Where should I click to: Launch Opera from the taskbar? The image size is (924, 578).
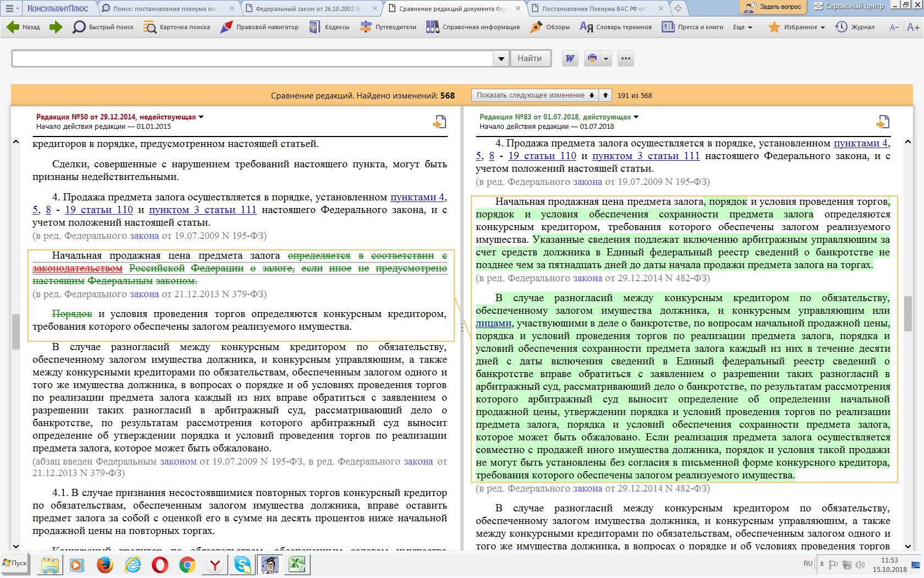tap(159, 565)
